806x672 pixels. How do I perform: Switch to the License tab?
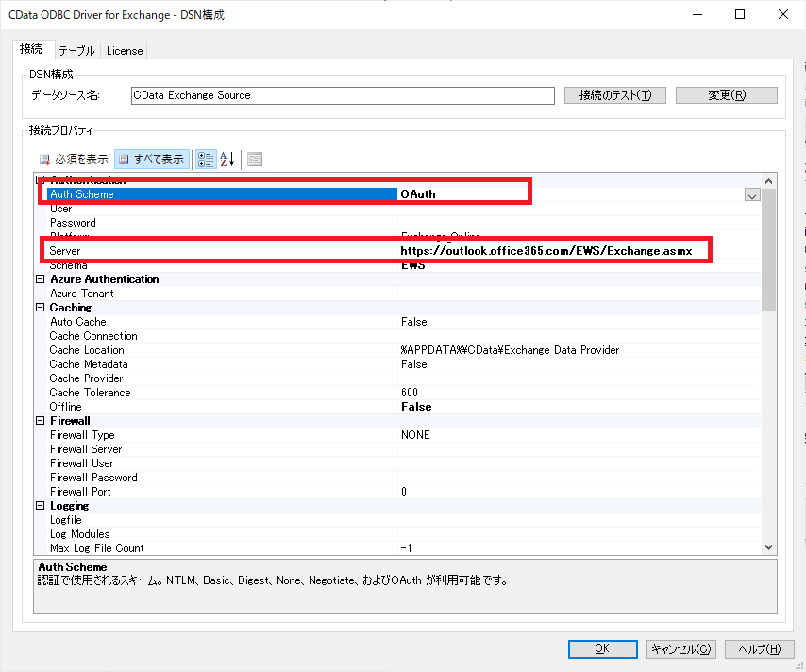tap(125, 51)
